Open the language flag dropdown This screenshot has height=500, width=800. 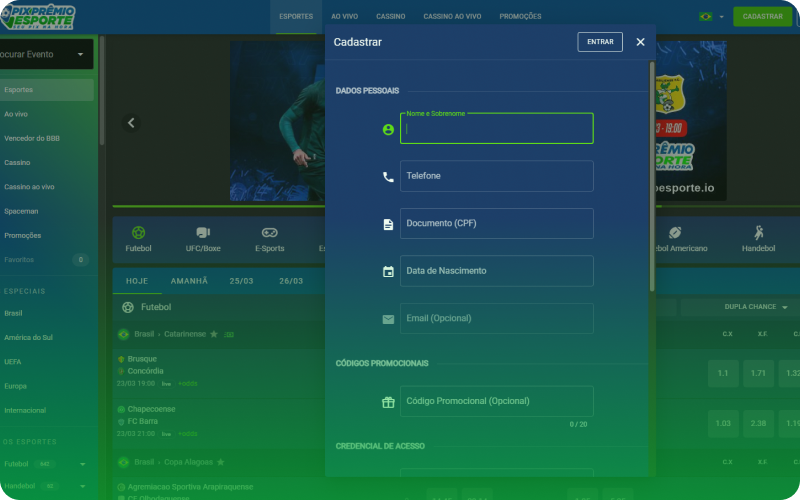[711, 16]
